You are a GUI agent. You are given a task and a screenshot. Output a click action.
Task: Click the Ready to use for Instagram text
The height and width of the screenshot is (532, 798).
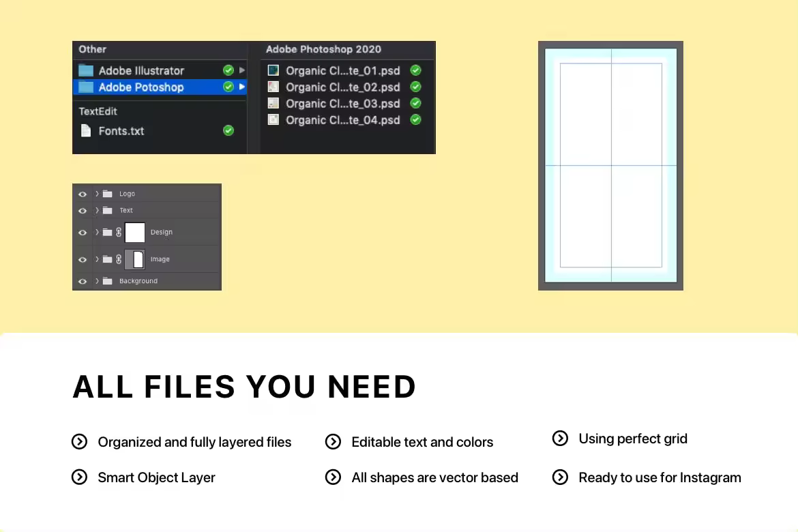pyautogui.click(x=660, y=477)
